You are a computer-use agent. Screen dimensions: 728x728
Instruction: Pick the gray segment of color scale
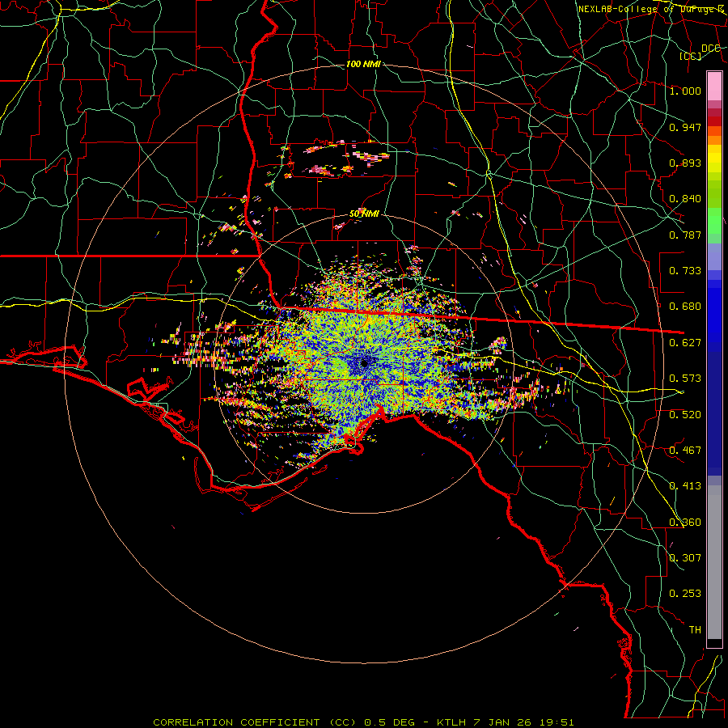click(x=714, y=562)
